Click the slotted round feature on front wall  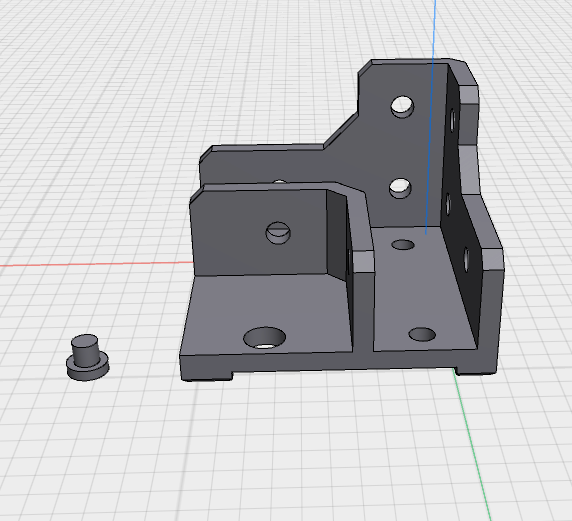coord(278,232)
